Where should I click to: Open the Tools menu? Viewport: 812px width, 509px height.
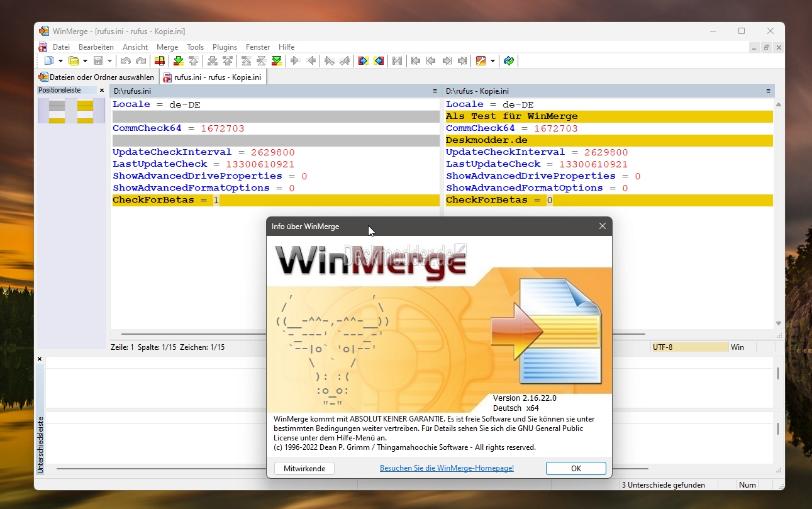[x=196, y=47]
